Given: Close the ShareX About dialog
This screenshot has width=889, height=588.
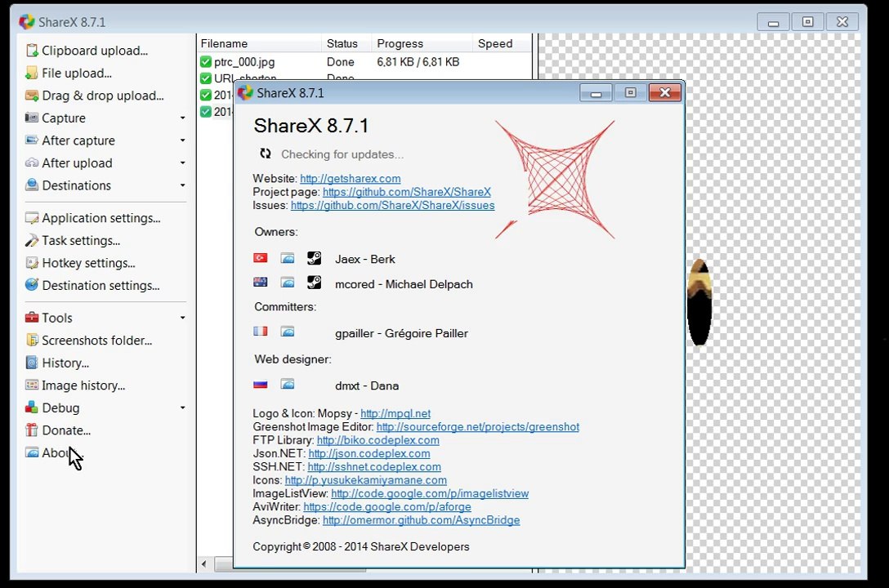Looking at the screenshot, I should [664, 93].
